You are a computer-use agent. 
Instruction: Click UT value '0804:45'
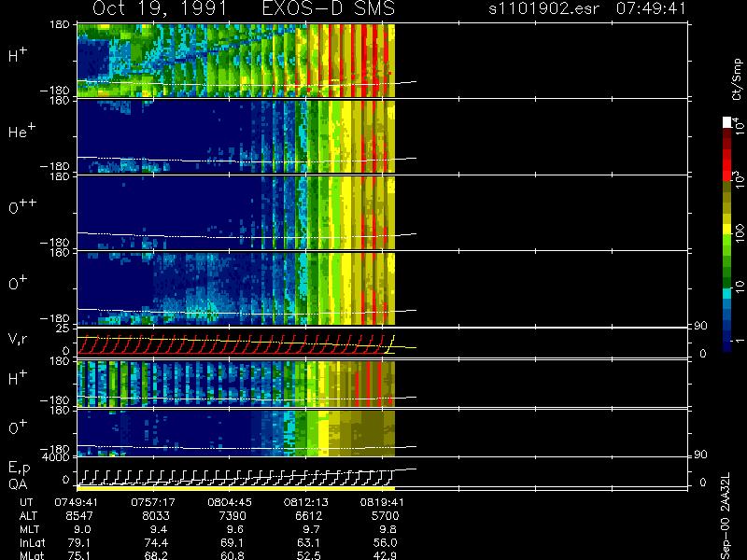click(x=230, y=502)
